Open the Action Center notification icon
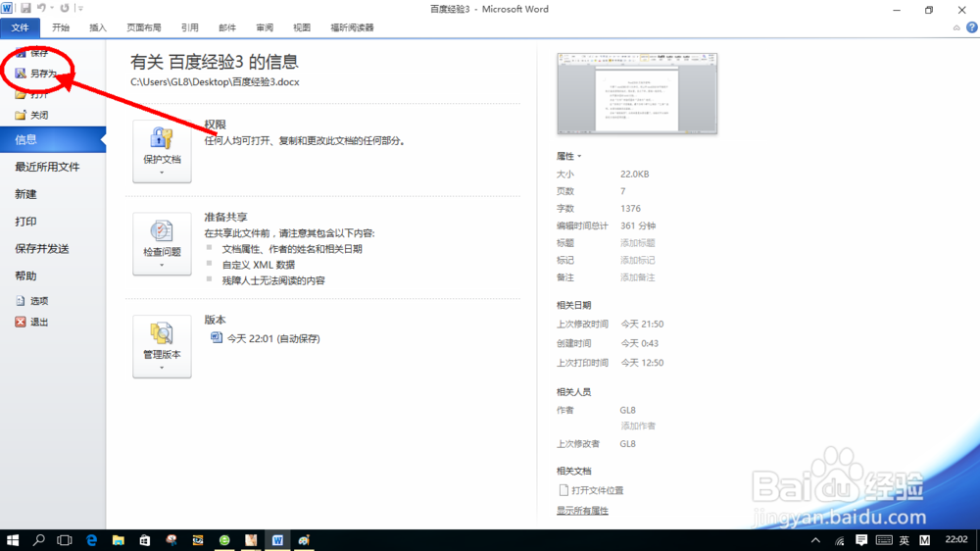The width and height of the screenshot is (980, 551). 861,540
